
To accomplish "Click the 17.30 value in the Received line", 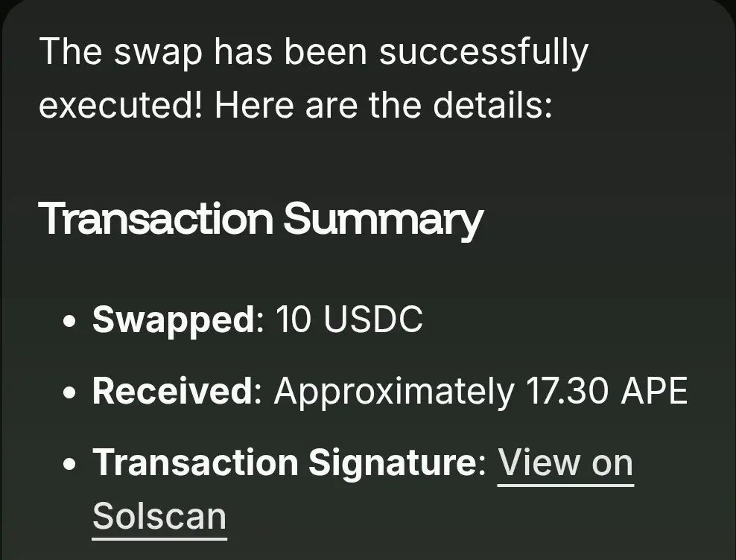I will pos(567,390).
